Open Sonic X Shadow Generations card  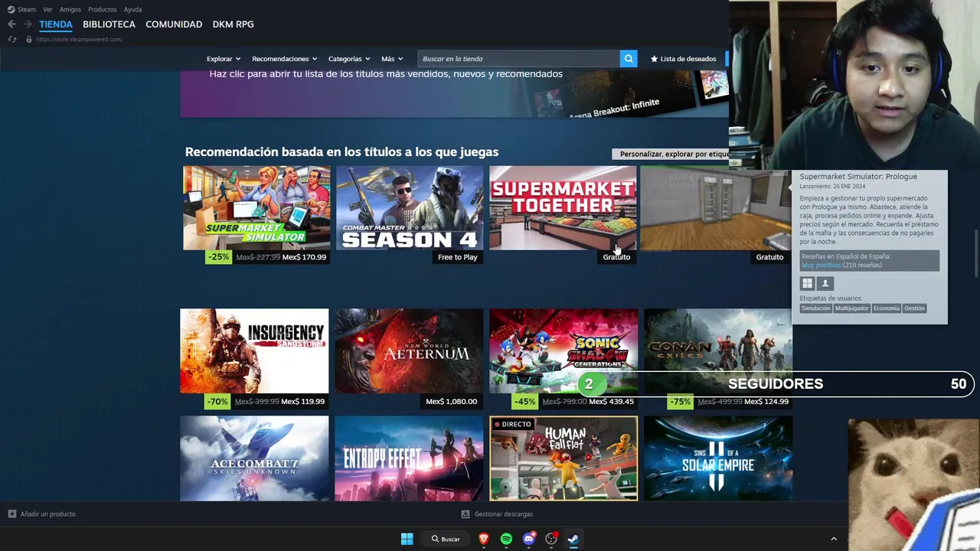pos(563,351)
